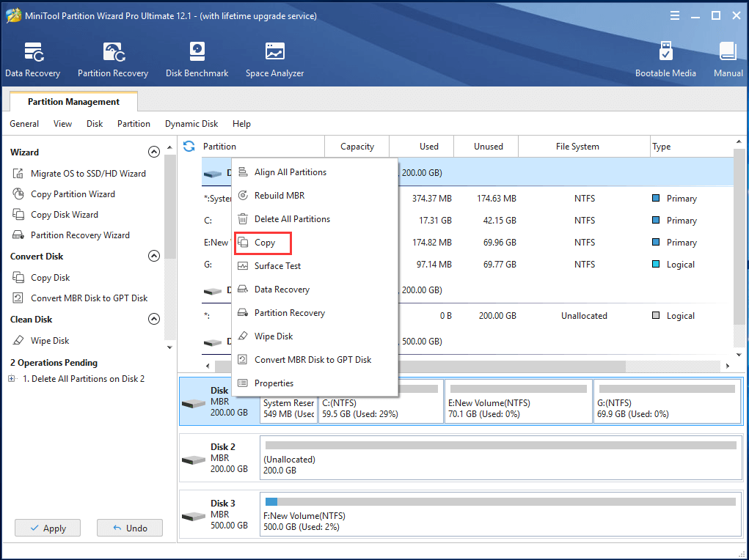Choose Copy from the context menu
The image size is (749, 560).
pos(264,243)
